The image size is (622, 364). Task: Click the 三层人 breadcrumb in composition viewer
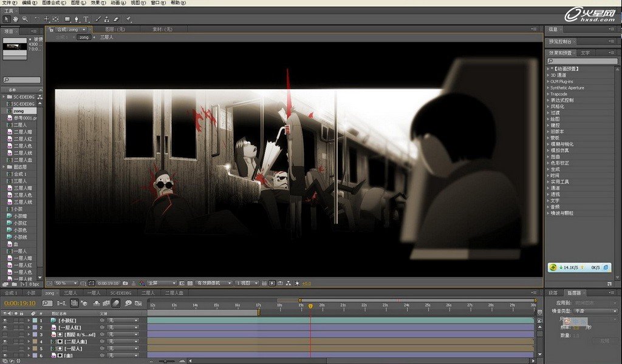pos(107,38)
